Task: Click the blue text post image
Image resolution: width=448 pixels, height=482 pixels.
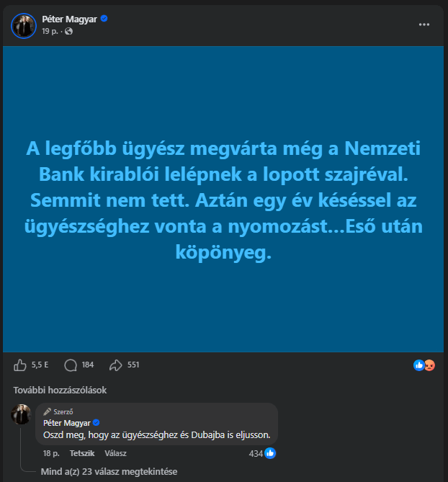Action: click(x=223, y=200)
